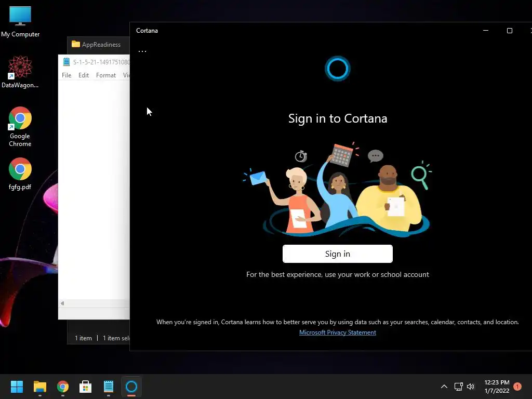The height and width of the screenshot is (399, 532).
Task: Minimize the Cortana window
Action: [486, 31]
